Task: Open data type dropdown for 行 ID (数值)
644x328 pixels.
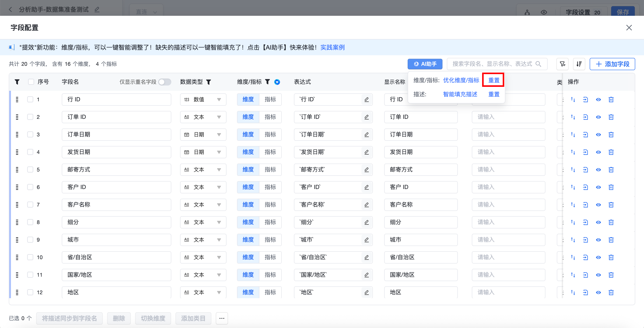Action: tap(203, 100)
